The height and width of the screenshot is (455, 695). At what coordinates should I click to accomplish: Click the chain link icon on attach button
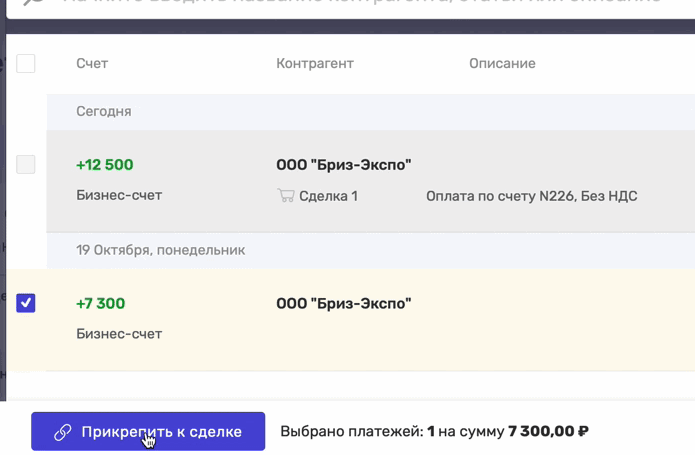62,432
